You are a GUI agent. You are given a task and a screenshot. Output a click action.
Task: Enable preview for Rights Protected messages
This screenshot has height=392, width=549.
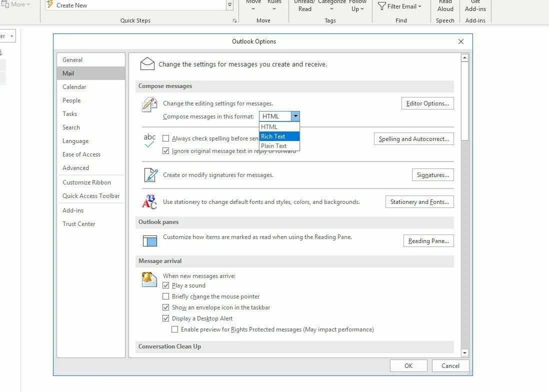coord(174,329)
